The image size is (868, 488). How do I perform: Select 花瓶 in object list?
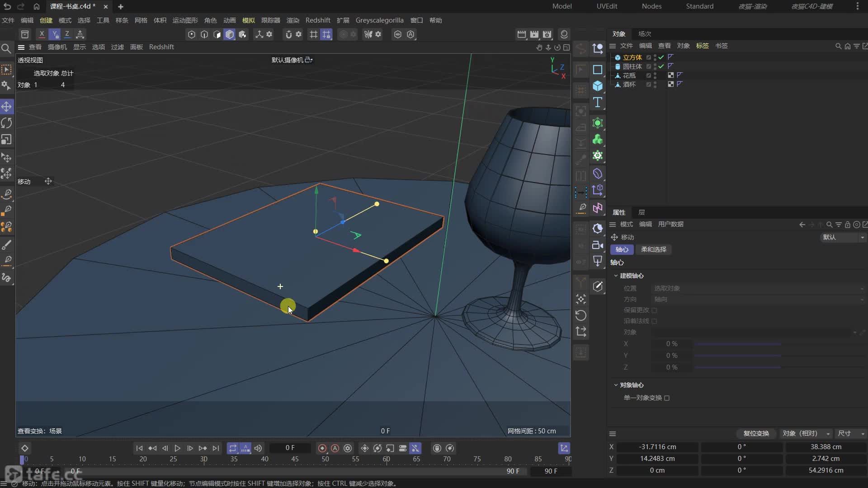click(629, 75)
